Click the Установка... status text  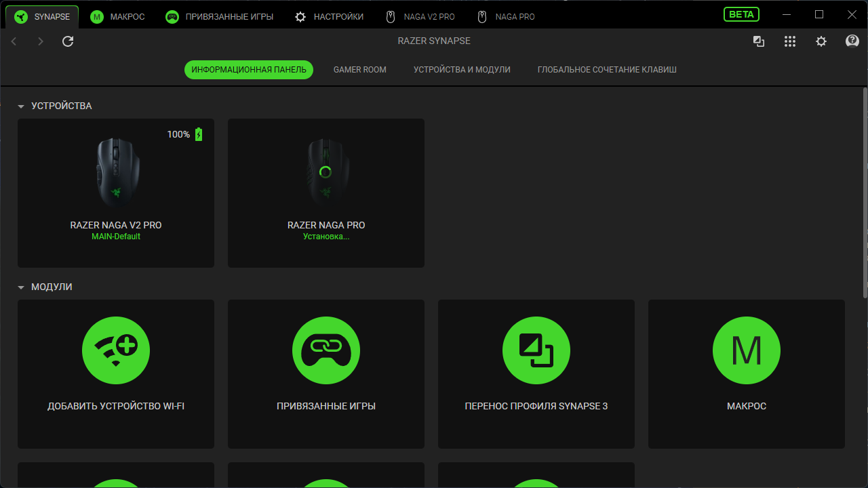pos(326,237)
